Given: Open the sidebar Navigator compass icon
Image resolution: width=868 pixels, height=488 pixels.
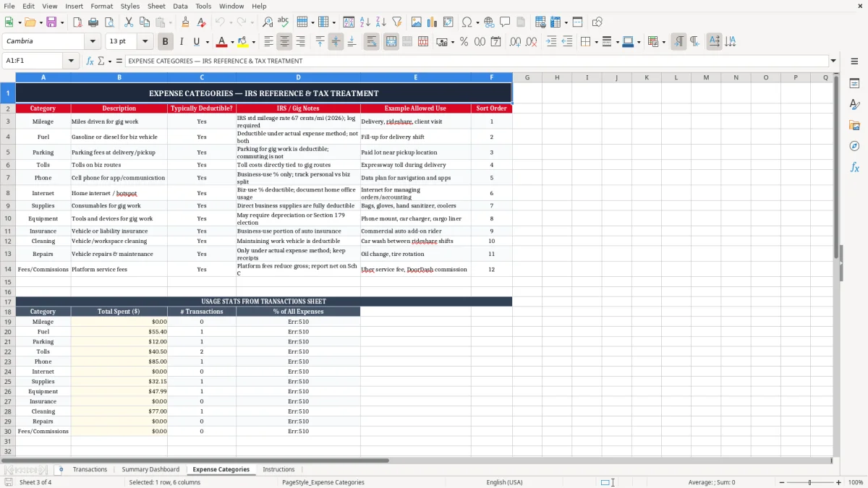Looking at the screenshot, I should (854, 146).
